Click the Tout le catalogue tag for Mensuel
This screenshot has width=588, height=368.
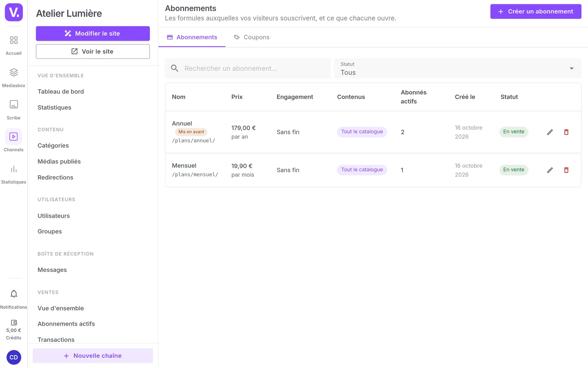pos(362,170)
